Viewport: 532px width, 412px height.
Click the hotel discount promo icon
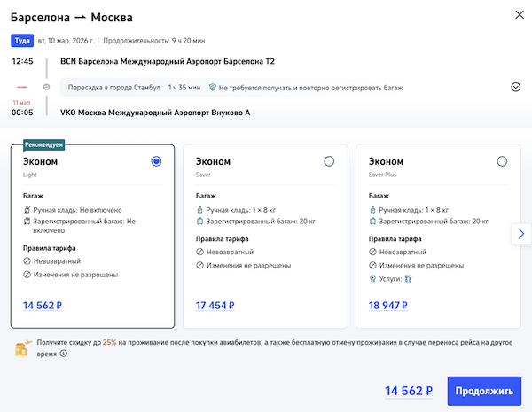[x=23, y=346]
